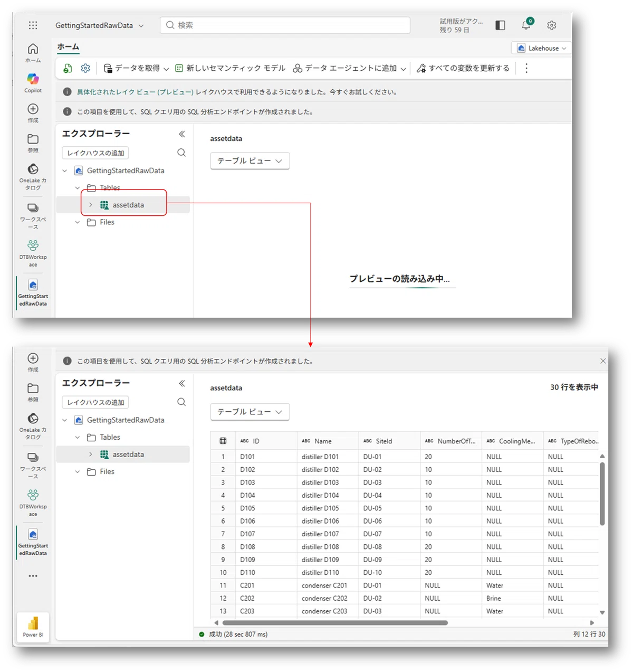The width and height of the screenshot is (633, 672).
Task: Click the sidebar ellipsis (...) more icon
Action: tap(33, 576)
